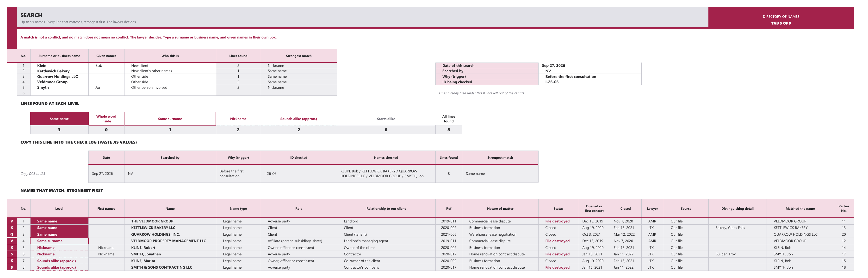Select the Q marker beside result row 3
Viewport: 868px width, 278px height.
12,234
